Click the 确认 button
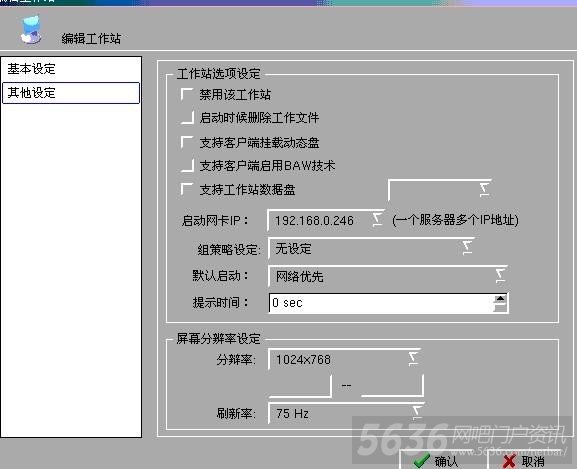577x469 pixels. [443, 460]
